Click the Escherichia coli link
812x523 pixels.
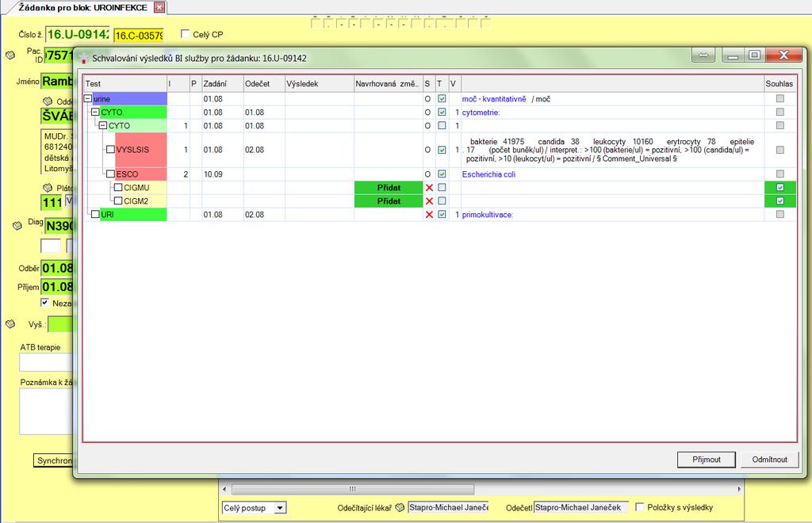tap(488, 174)
